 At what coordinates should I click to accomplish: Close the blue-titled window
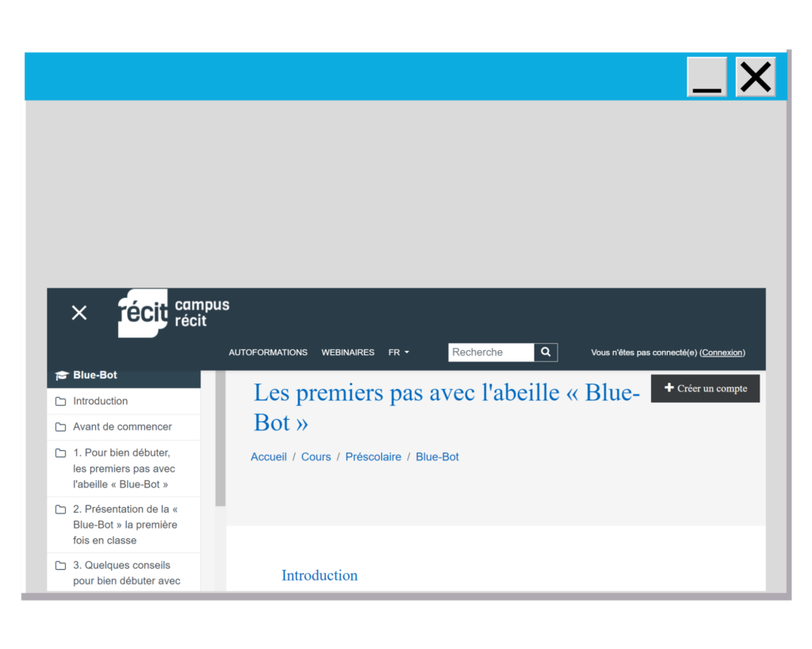pos(756,77)
